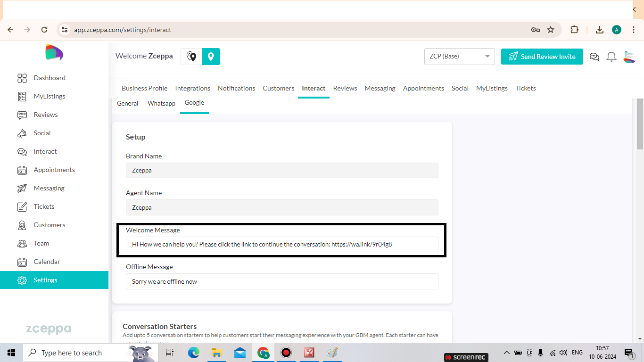
Task: Select the Google sub-tab
Action: point(194,103)
